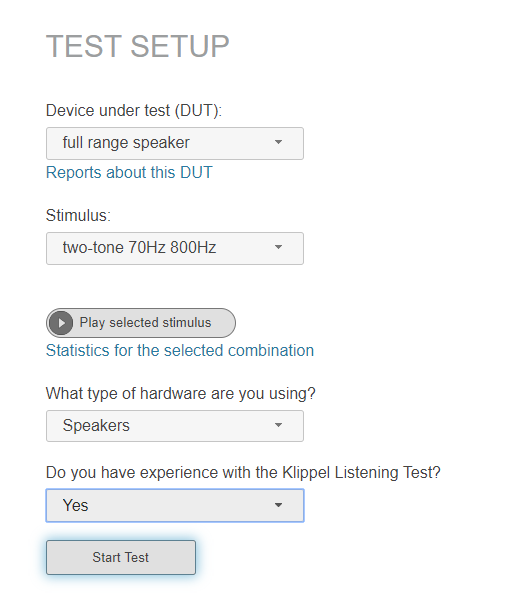
Task: Open the Speakers hardware dropdown arrow
Action: click(x=278, y=425)
